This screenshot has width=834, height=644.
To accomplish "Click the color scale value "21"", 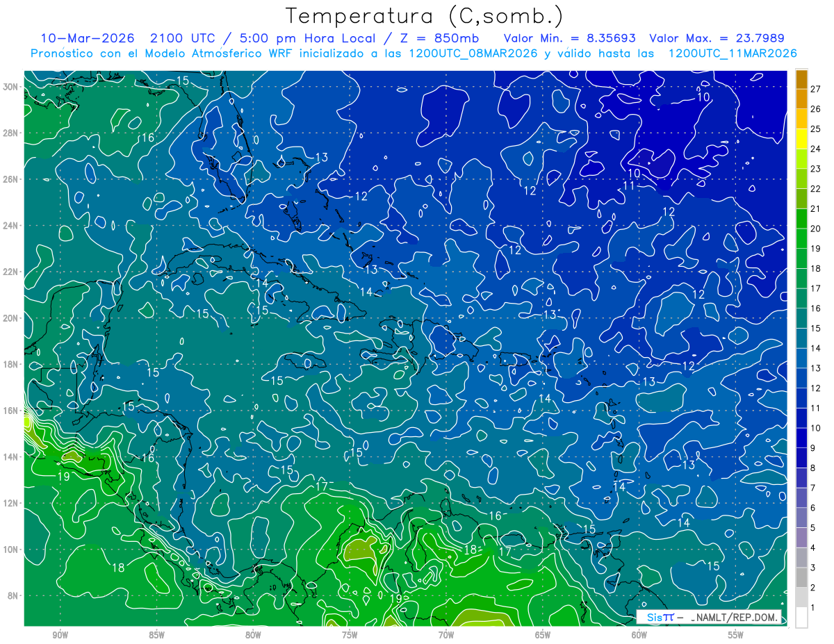I will tap(815, 209).
